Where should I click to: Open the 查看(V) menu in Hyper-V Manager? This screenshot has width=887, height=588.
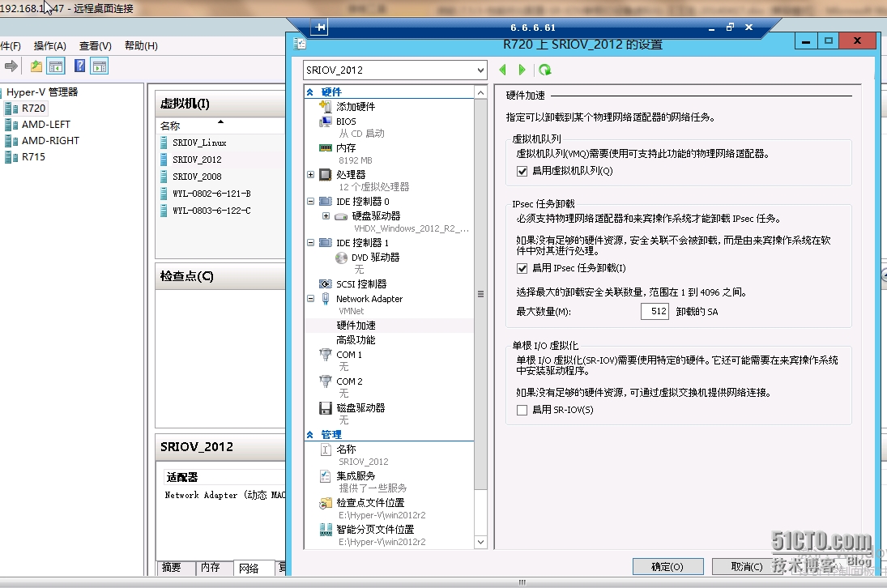tap(95, 46)
